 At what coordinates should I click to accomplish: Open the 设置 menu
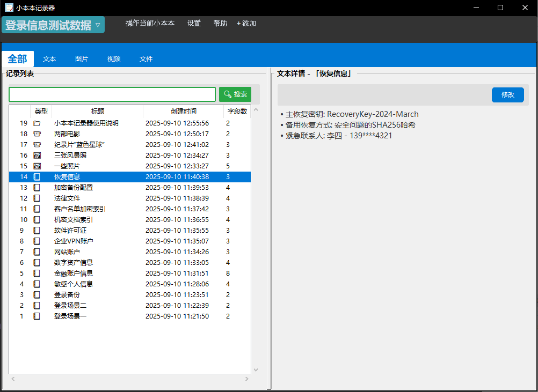point(194,24)
